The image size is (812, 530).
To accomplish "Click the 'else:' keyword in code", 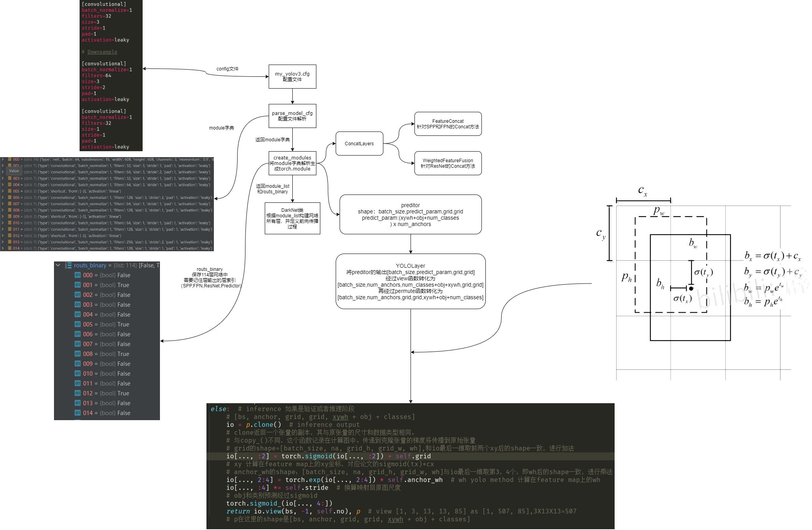I will (x=220, y=409).
